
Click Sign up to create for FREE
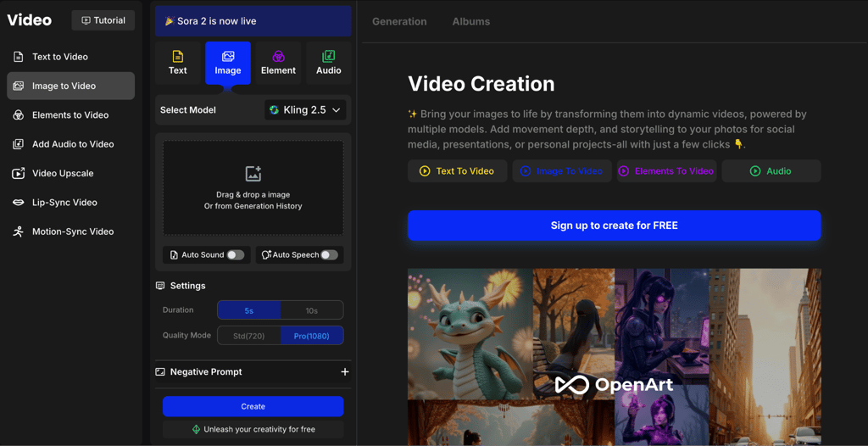[615, 226]
